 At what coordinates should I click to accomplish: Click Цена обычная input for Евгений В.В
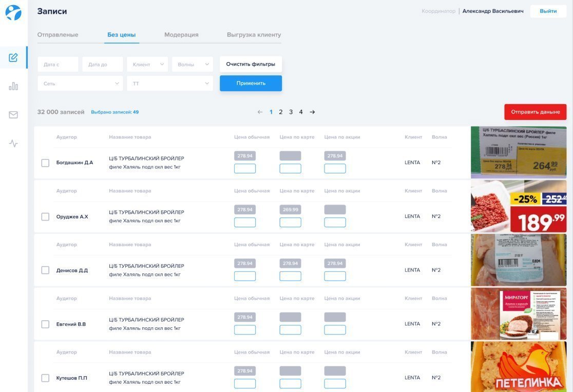(245, 329)
